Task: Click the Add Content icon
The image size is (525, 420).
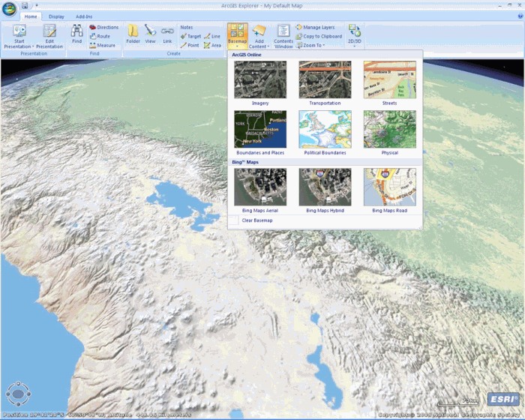Action: (259, 31)
